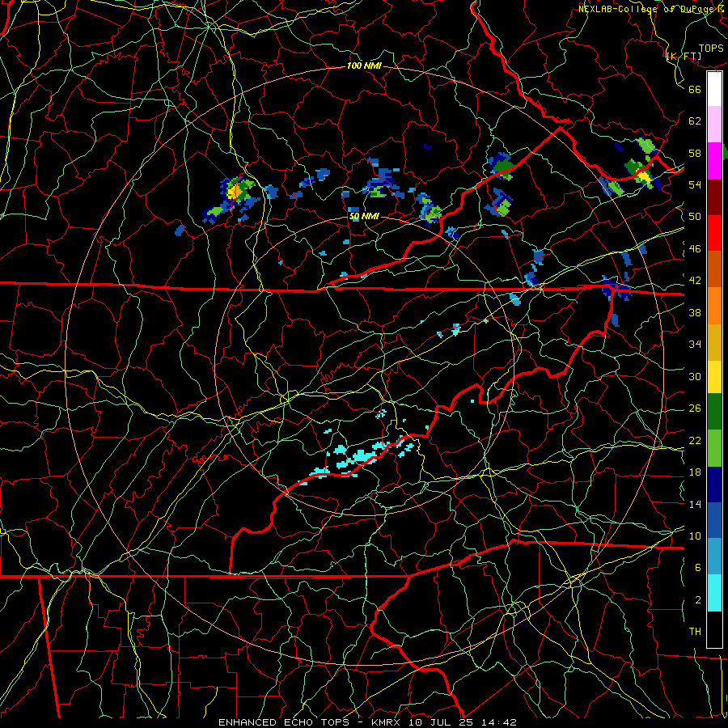Screen dimensions: 728x728
Task: Select the dark red legend band
Action: [714, 197]
